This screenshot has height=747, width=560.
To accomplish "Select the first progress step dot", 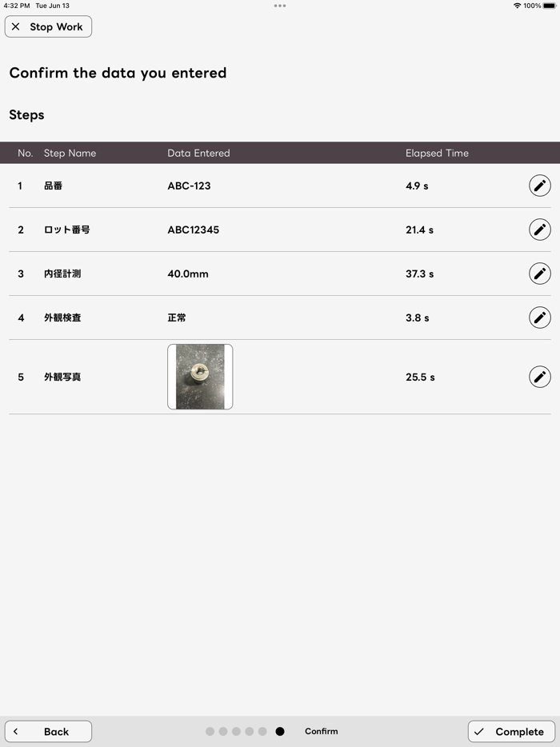I will point(210,731).
